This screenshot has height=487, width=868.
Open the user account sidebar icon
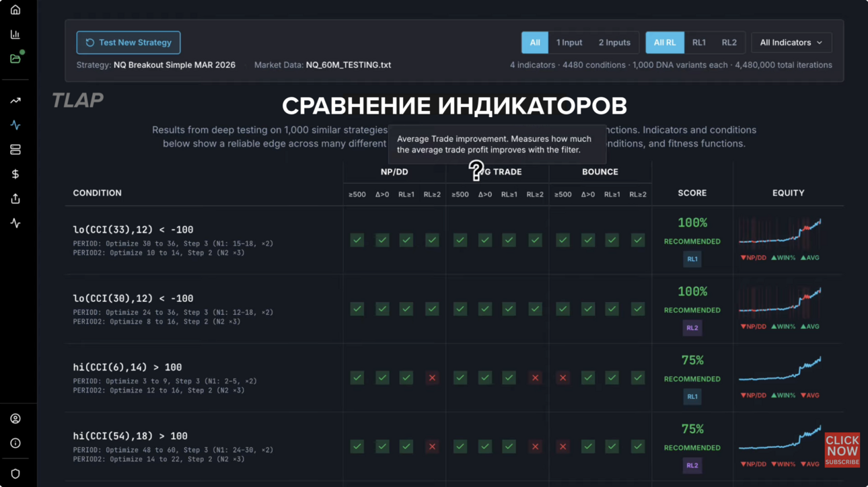click(x=15, y=418)
